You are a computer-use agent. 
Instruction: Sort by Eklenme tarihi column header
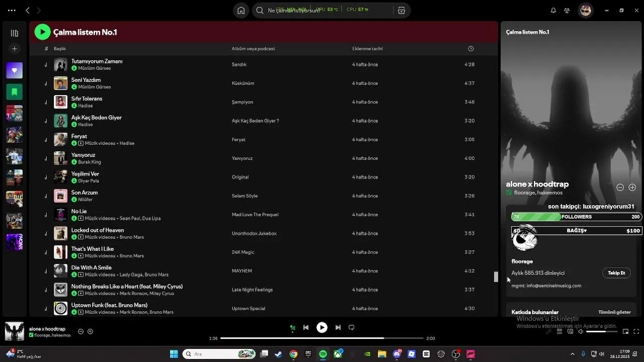point(367,49)
